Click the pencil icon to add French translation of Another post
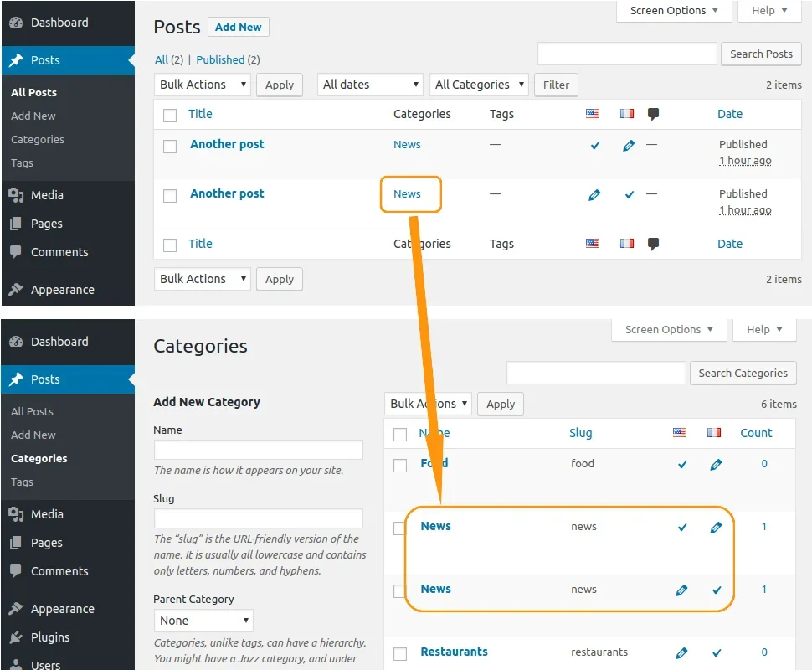The width and height of the screenshot is (812, 670). click(630, 145)
